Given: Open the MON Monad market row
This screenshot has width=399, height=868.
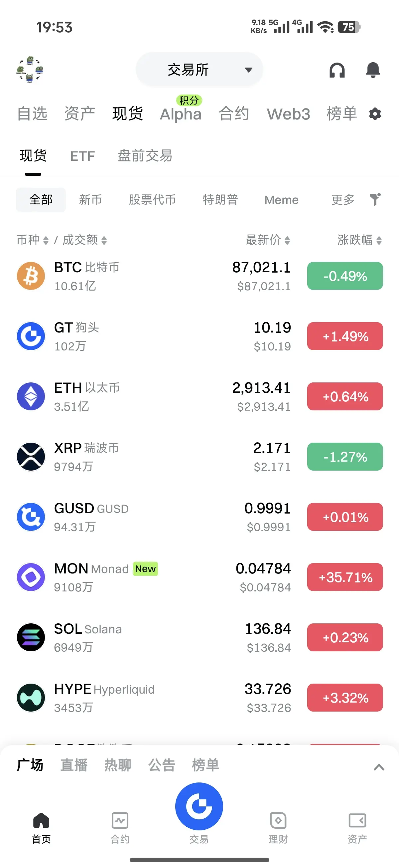Looking at the screenshot, I should (x=199, y=577).
